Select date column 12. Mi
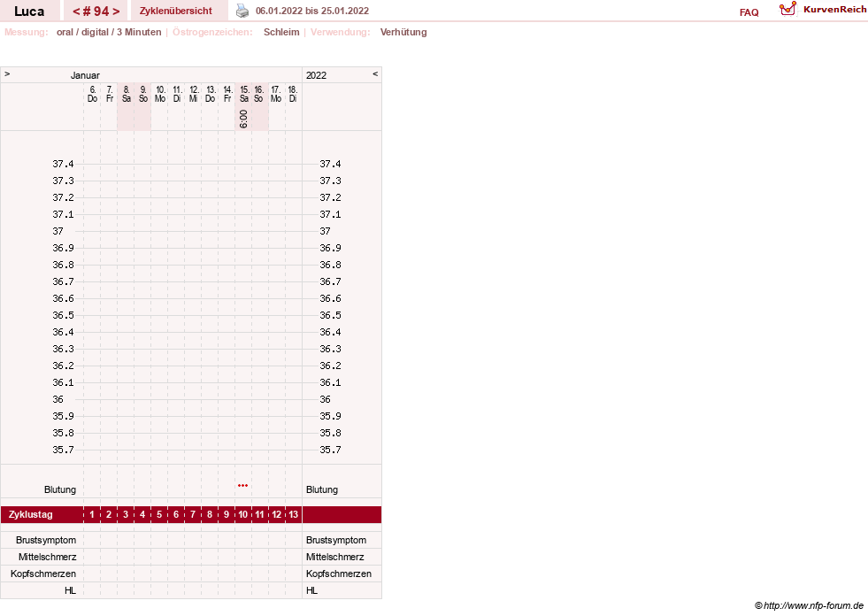Image resolution: width=868 pixels, height=616 pixels. click(194, 94)
